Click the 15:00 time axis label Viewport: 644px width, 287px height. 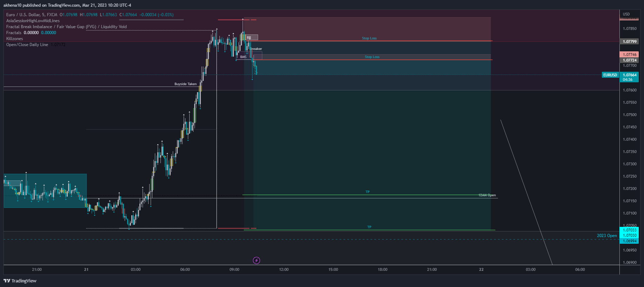(x=333, y=269)
